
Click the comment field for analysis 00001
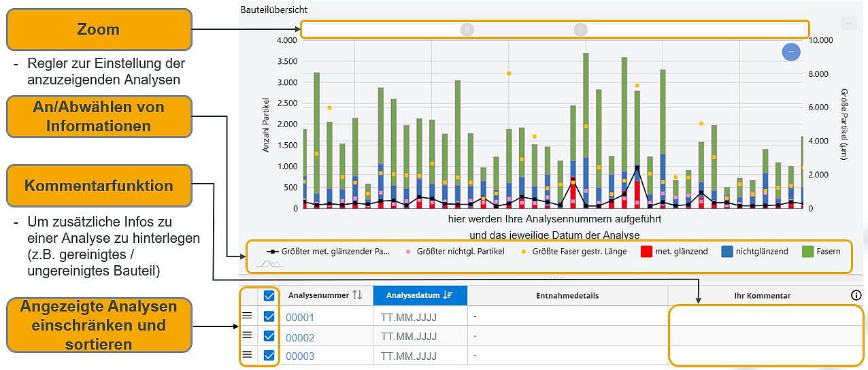[765, 317]
